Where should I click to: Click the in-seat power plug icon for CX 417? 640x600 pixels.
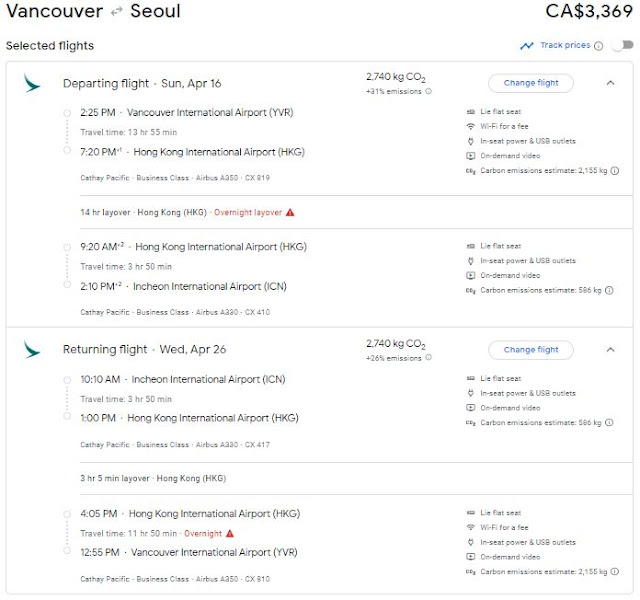(x=471, y=393)
